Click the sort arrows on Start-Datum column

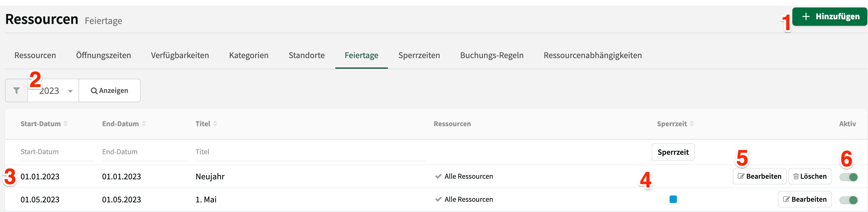coord(67,123)
